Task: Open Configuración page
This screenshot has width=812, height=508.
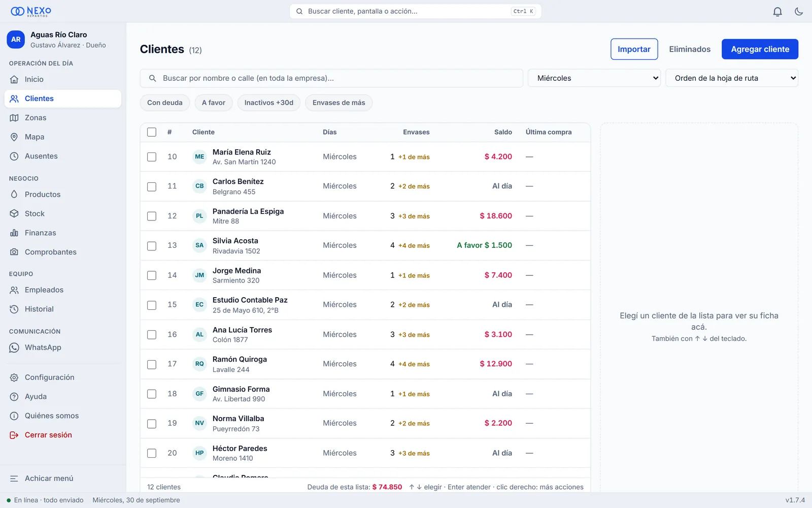Action: [63, 377]
